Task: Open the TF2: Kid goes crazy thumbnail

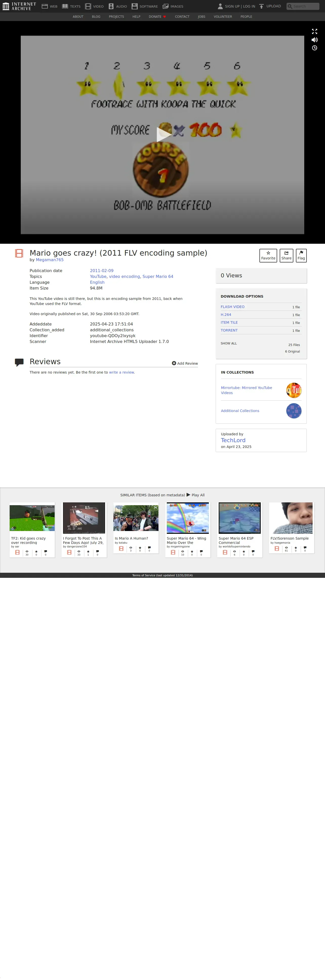Action: coord(32,518)
